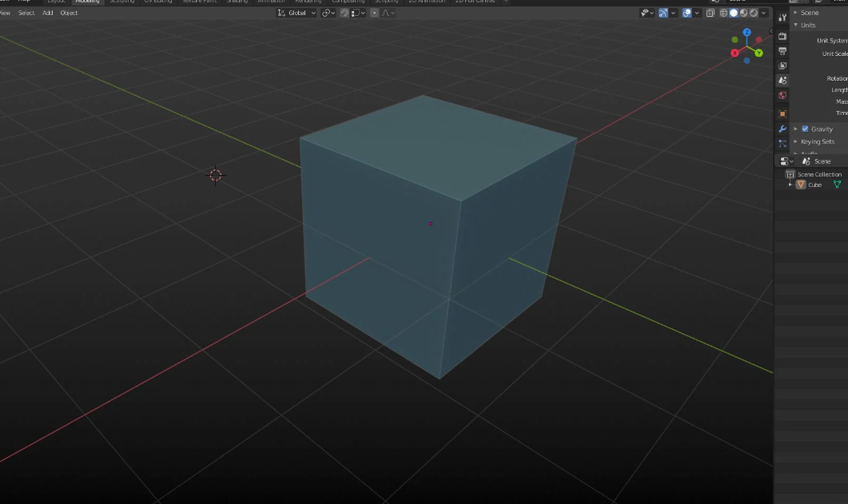This screenshot has width=848, height=504.
Task: Show the viewport sidebar arrow
Action: coord(770,31)
